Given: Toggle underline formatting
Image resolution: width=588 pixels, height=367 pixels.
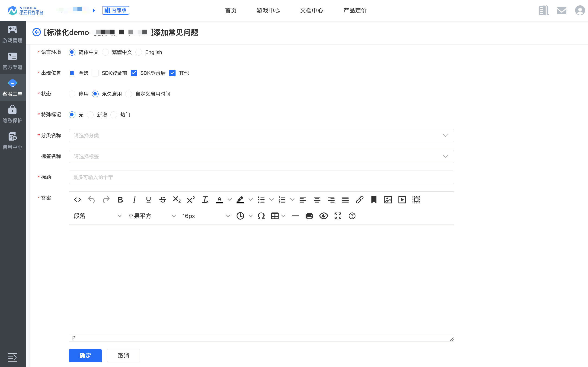Looking at the screenshot, I should tap(148, 199).
